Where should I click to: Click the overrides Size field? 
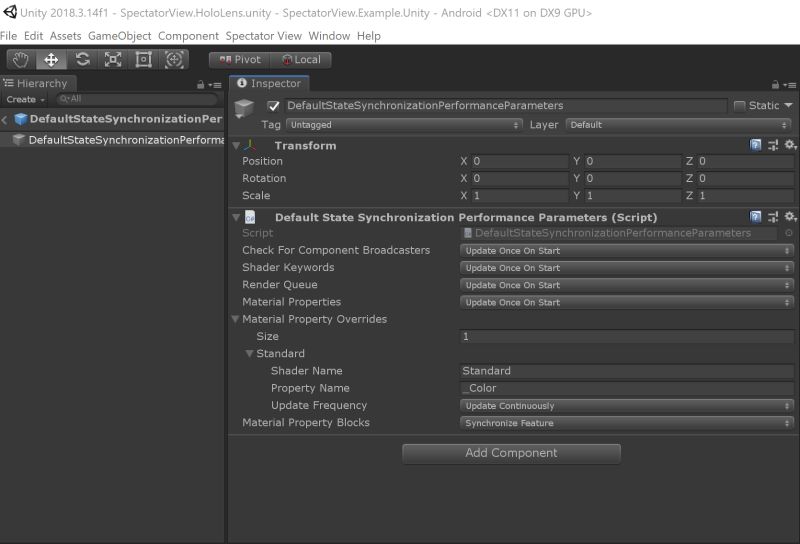point(627,336)
